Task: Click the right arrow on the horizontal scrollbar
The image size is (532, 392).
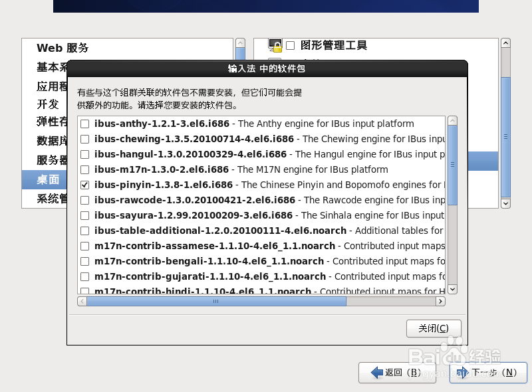Action: point(440,301)
